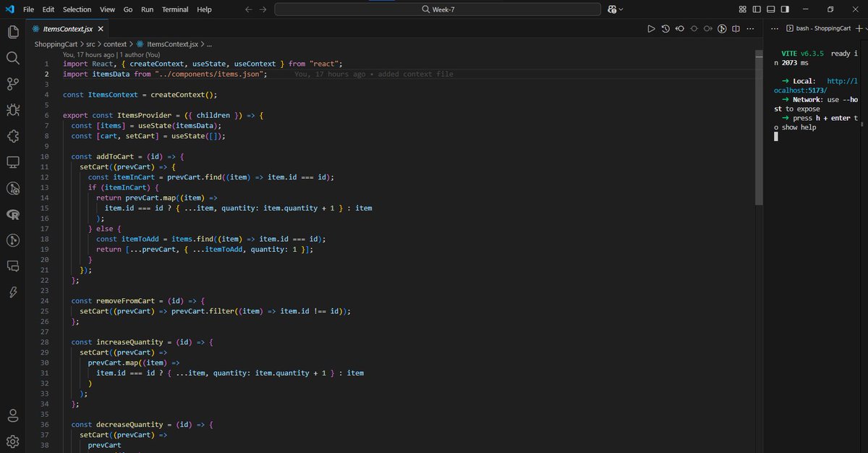Open the Help menu
This screenshot has width=868, height=453.
(x=205, y=9)
